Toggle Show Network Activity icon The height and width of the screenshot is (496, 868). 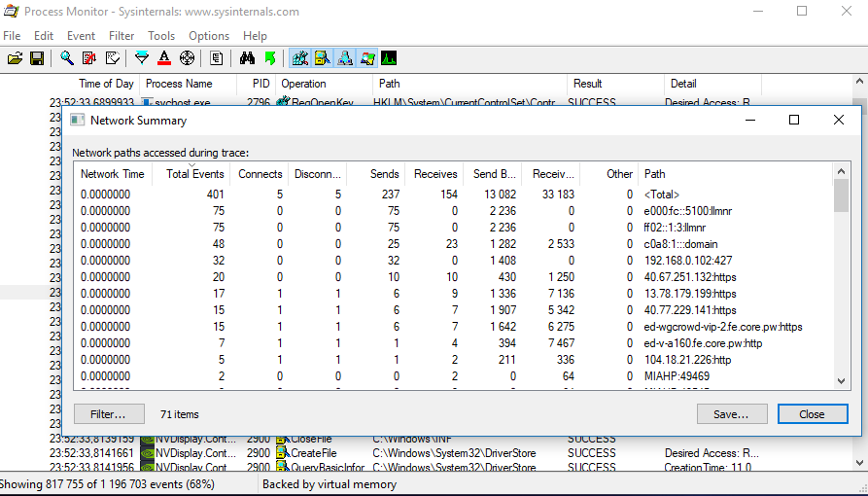click(x=344, y=58)
